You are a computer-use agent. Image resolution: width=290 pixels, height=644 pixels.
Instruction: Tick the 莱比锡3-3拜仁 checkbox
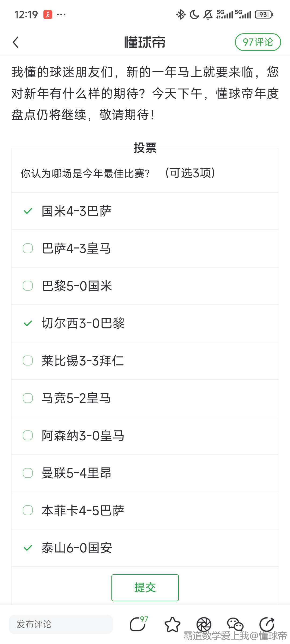tap(28, 361)
